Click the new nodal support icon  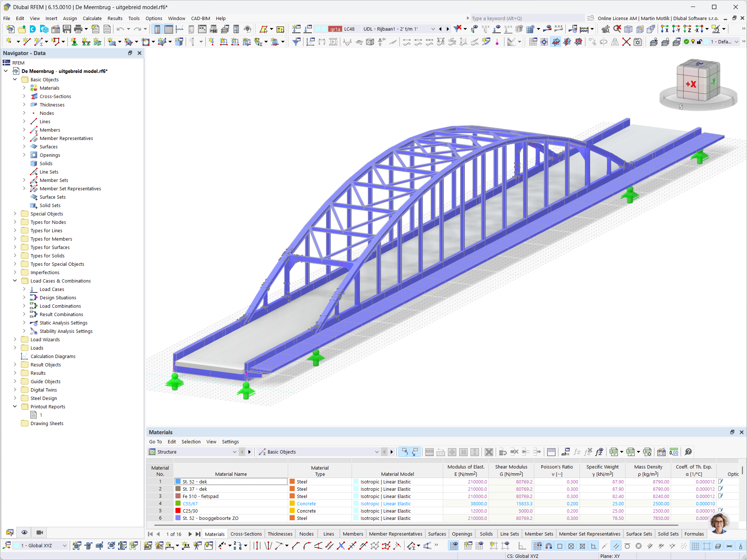74,42
